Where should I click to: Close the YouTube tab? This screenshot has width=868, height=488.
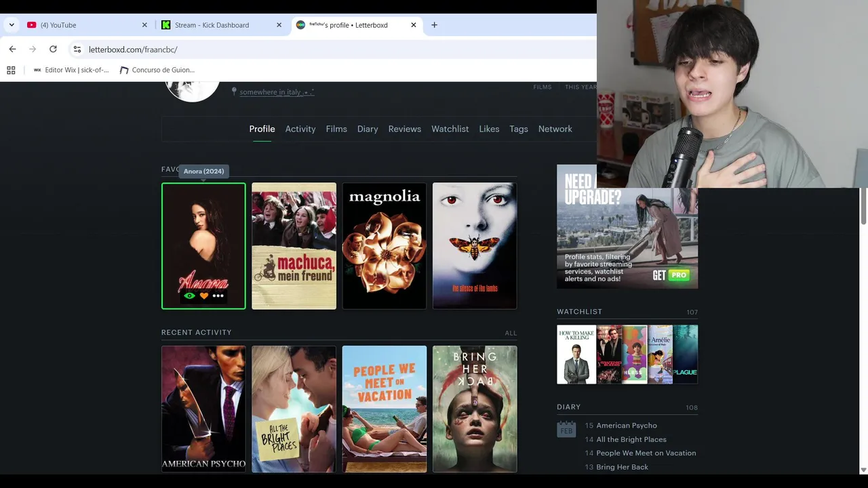[x=144, y=25]
